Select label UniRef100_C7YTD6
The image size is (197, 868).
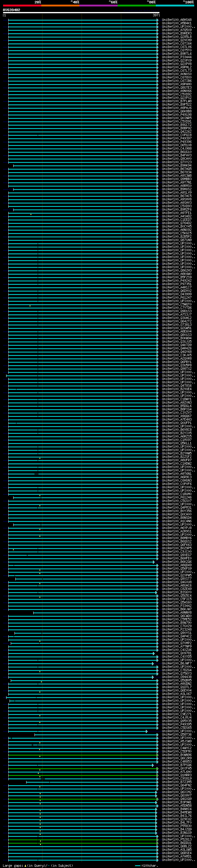click(x=177, y=308)
